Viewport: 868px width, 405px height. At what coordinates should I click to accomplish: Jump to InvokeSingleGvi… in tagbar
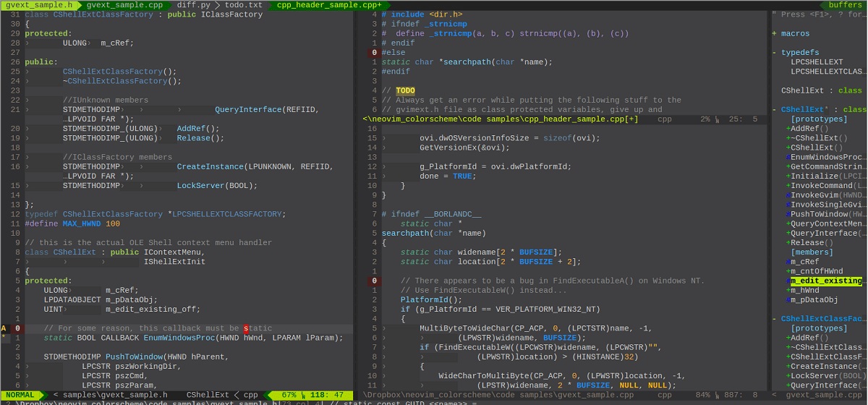coord(826,205)
